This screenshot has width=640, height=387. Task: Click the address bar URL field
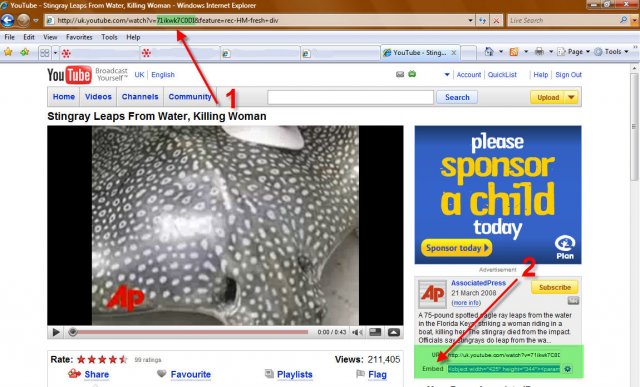click(255, 20)
